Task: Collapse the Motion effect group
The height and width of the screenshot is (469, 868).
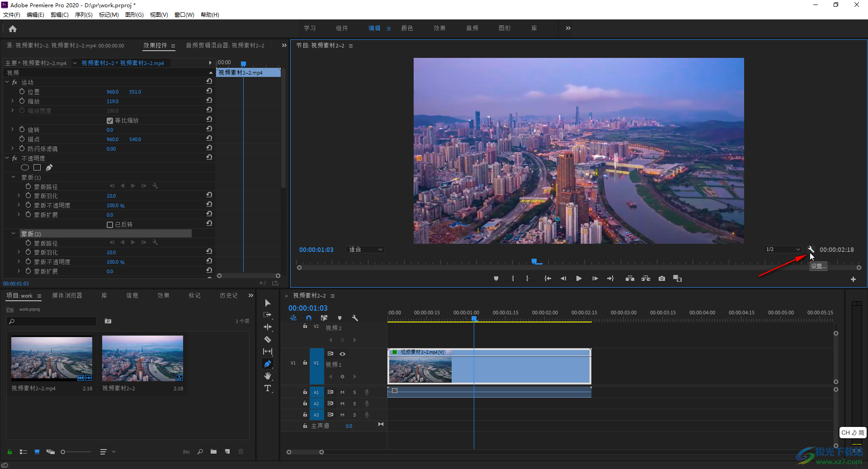Action: coord(7,82)
